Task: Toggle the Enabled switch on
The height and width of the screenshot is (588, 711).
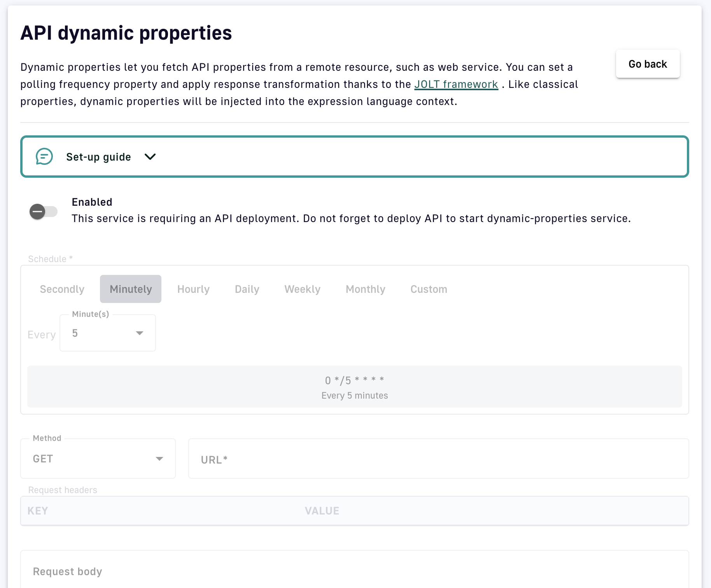Action: pyautogui.click(x=43, y=212)
